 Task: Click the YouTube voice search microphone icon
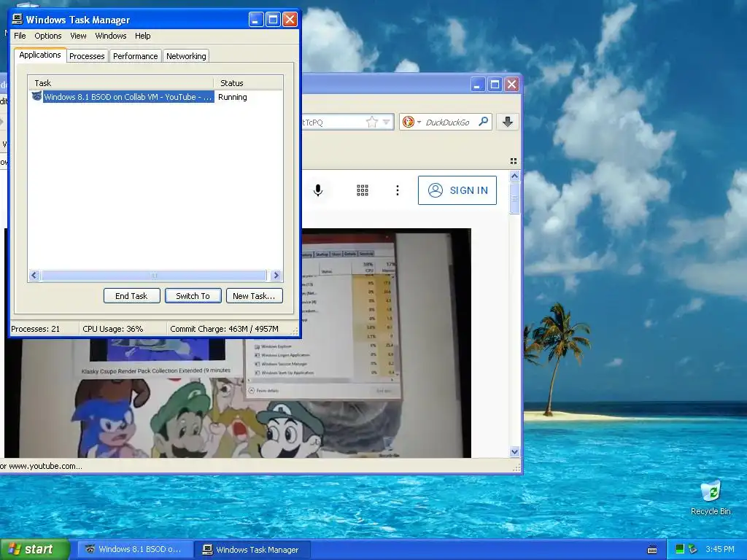(318, 190)
